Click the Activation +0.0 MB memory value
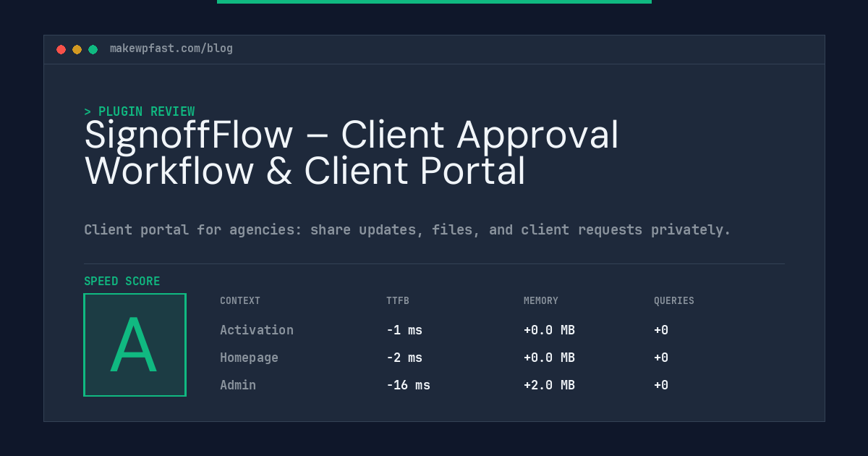The width and height of the screenshot is (868, 456). tap(549, 330)
